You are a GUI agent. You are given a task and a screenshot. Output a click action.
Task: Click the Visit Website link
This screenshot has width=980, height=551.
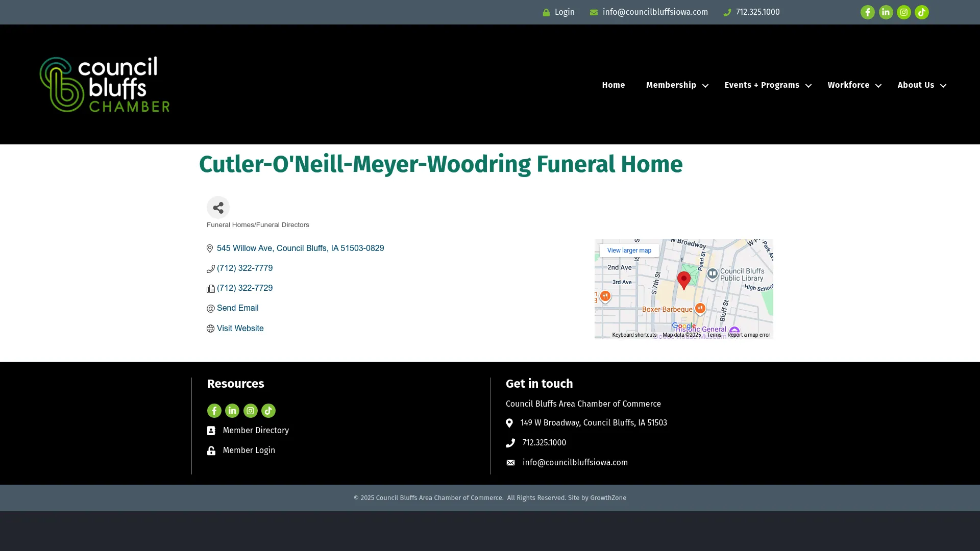[240, 328]
